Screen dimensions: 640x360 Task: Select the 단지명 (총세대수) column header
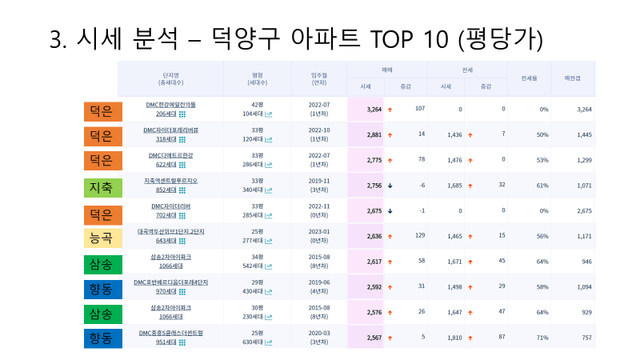point(171,79)
